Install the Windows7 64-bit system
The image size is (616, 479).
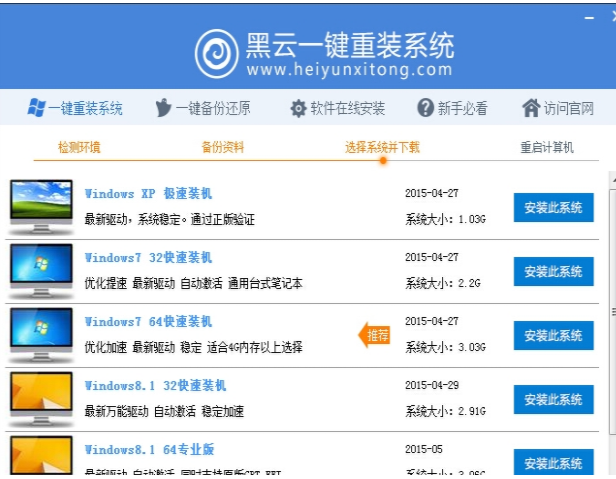[x=554, y=335]
